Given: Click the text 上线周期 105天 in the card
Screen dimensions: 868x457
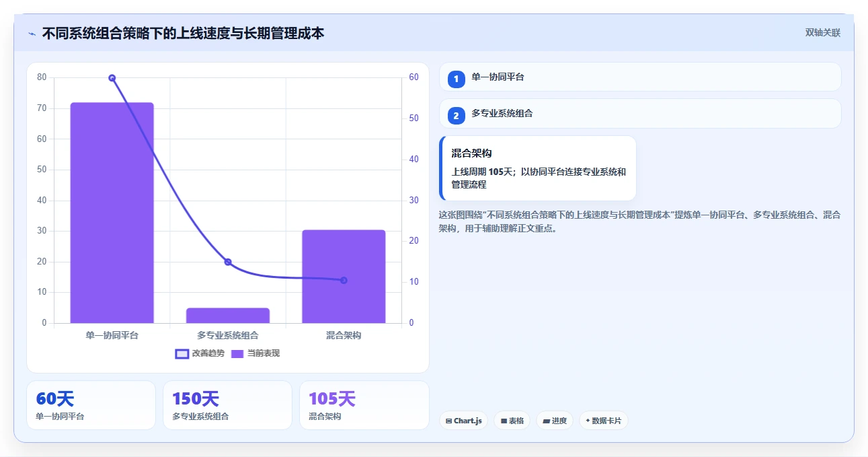Looking at the screenshot, I should pyautogui.click(x=482, y=172).
